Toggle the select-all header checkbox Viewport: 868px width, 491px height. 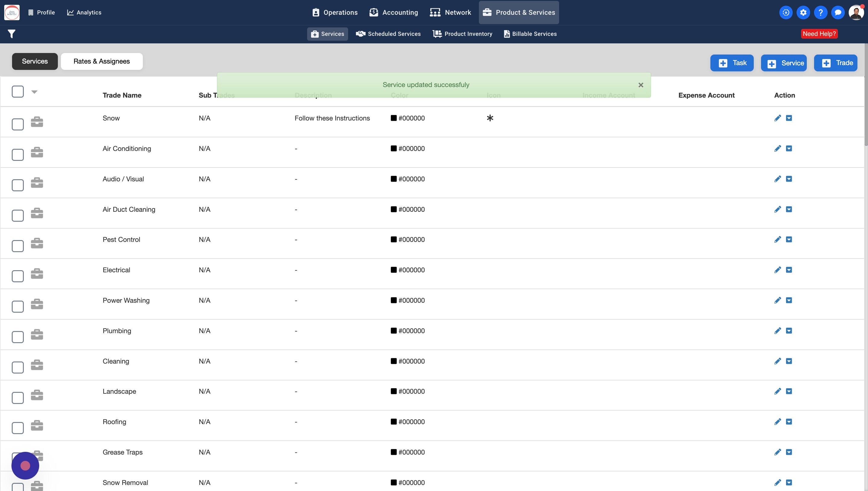pyautogui.click(x=17, y=91)
